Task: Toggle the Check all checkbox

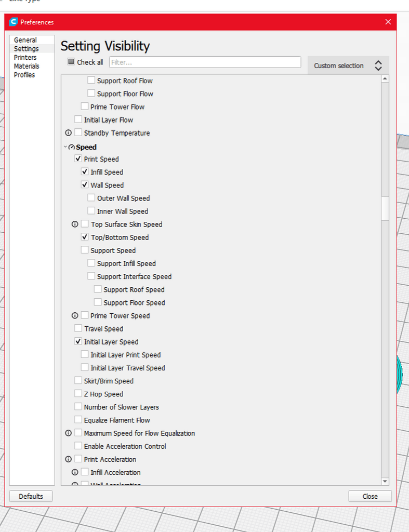Action: [71, 62]
